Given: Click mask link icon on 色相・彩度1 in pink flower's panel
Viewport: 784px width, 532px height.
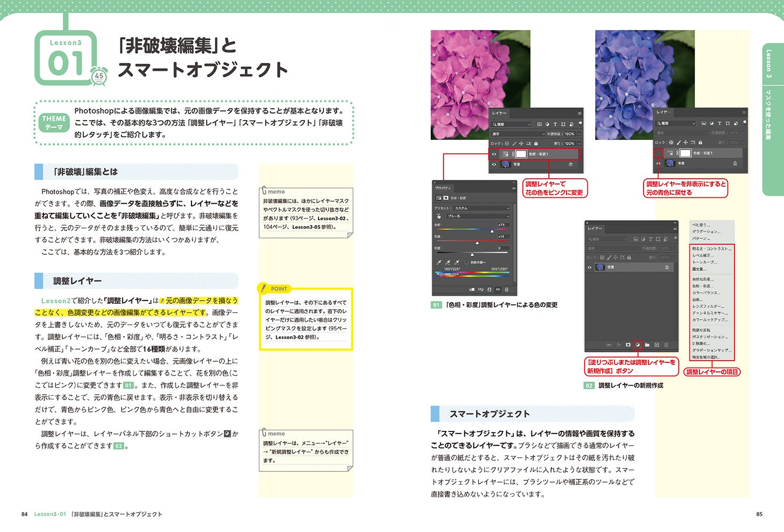Looking at the screenshot, I should 513,154.
